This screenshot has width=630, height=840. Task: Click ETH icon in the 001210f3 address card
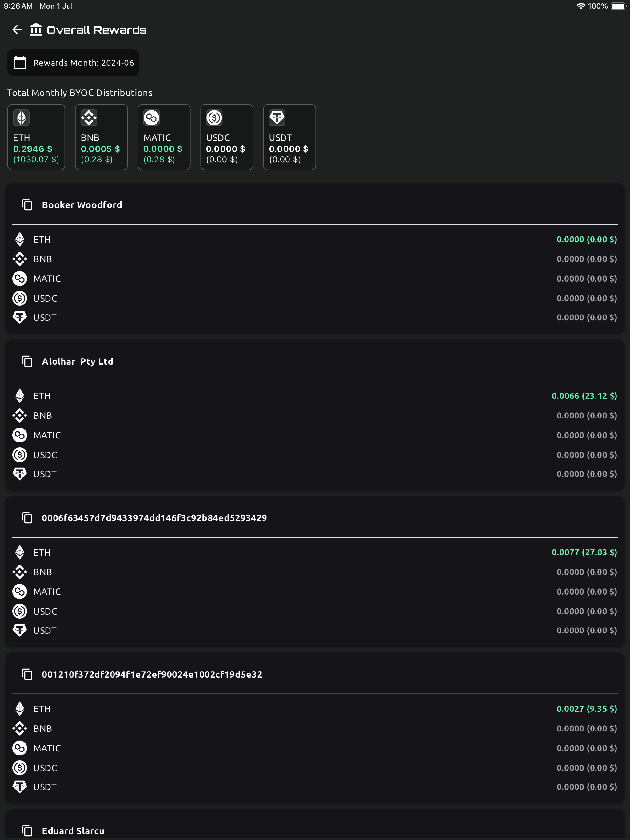(x=20, y=709)
